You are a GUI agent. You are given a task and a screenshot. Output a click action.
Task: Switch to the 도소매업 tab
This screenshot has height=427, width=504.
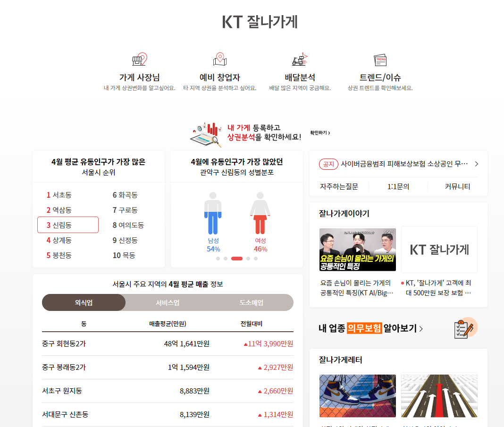252,302
